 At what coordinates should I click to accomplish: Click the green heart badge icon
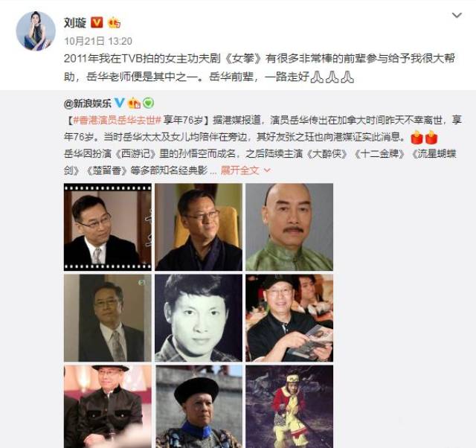point(148,103)
